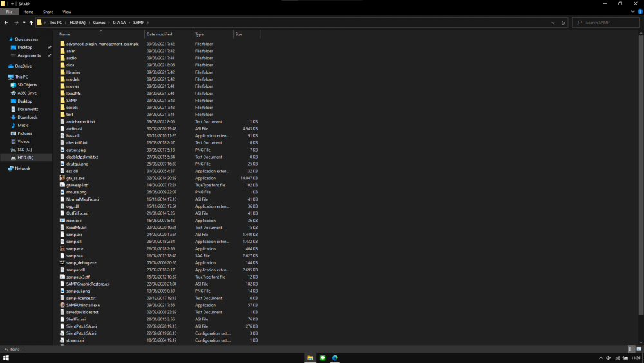This screenshot has height=363, width=644.
Task: Select SSD (C:) drive in navigation pane
Action: pos(24,150)
